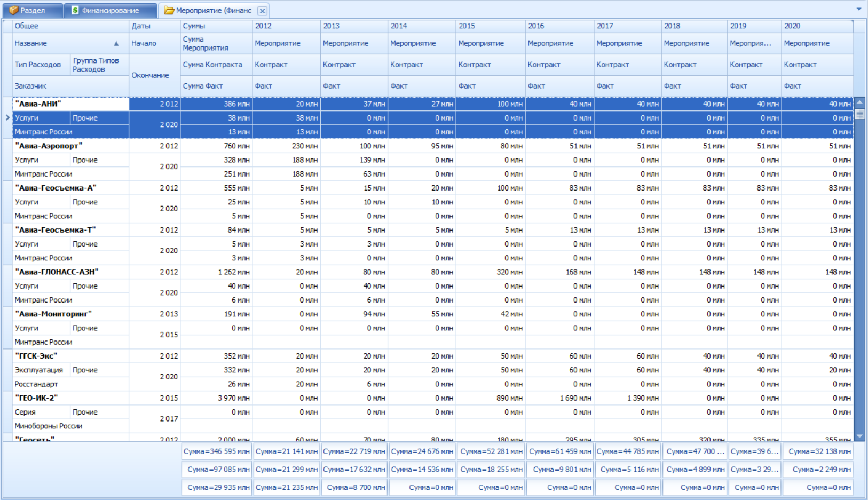Click the Суммы band header

click(x=216, y=26)
